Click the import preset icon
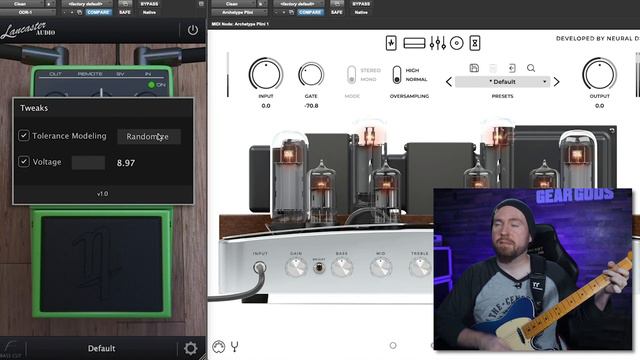640x360 pixels. pos(512,68)
